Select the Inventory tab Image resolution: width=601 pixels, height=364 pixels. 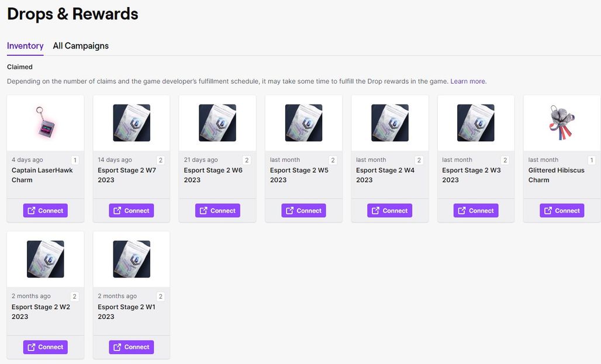click(x=25, y=46)
